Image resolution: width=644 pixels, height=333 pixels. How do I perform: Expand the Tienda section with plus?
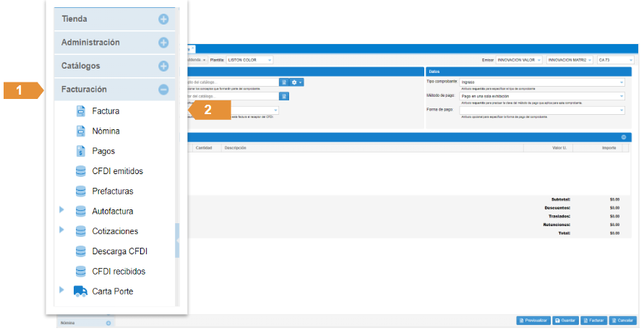point(163,20)
